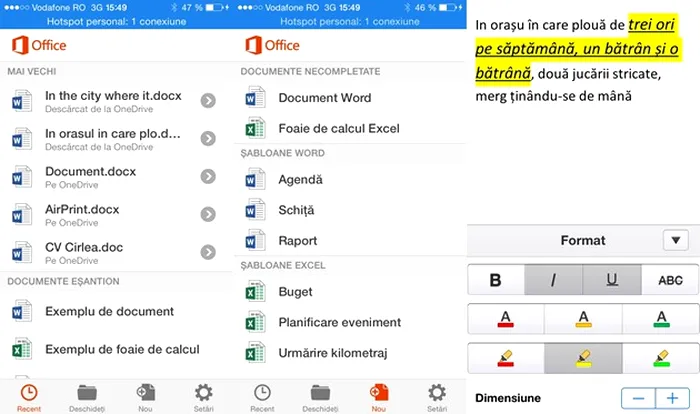
Task: Tap Word icon beside Exemplu de document
Action: pos(21,311)
